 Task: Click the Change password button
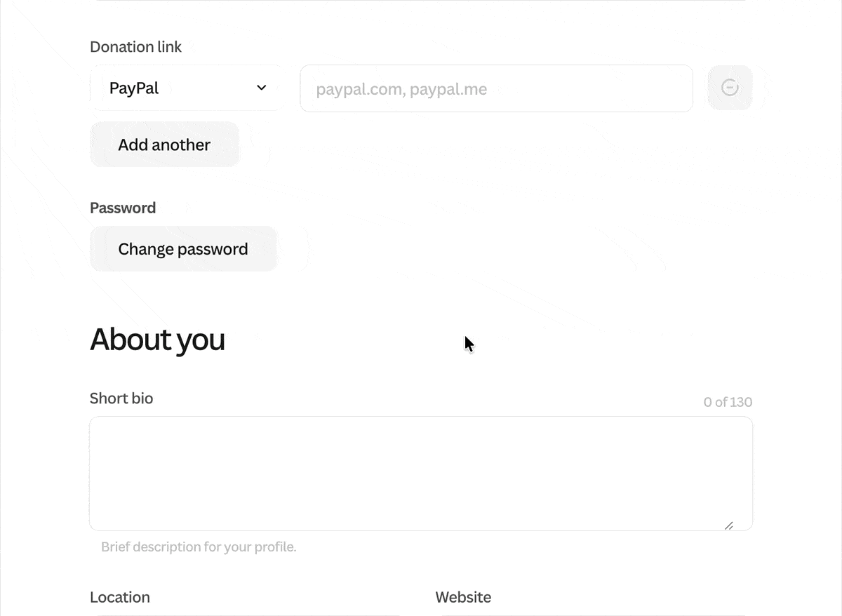(183, 249)
